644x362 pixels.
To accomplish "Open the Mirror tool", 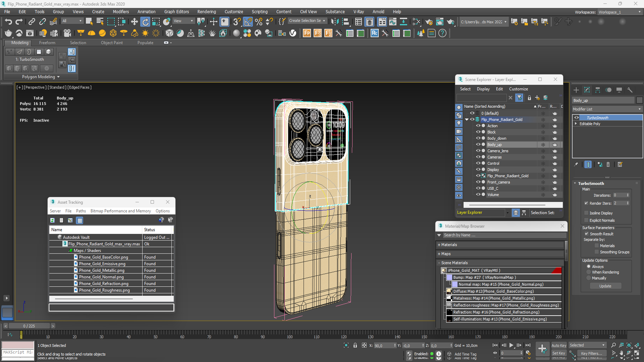I will [334, 22].
